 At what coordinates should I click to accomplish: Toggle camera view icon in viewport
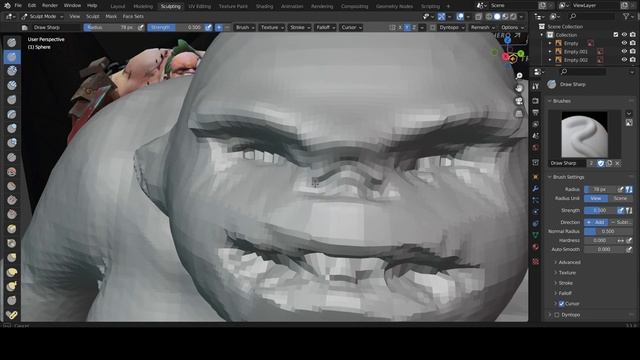click(519, 101)
